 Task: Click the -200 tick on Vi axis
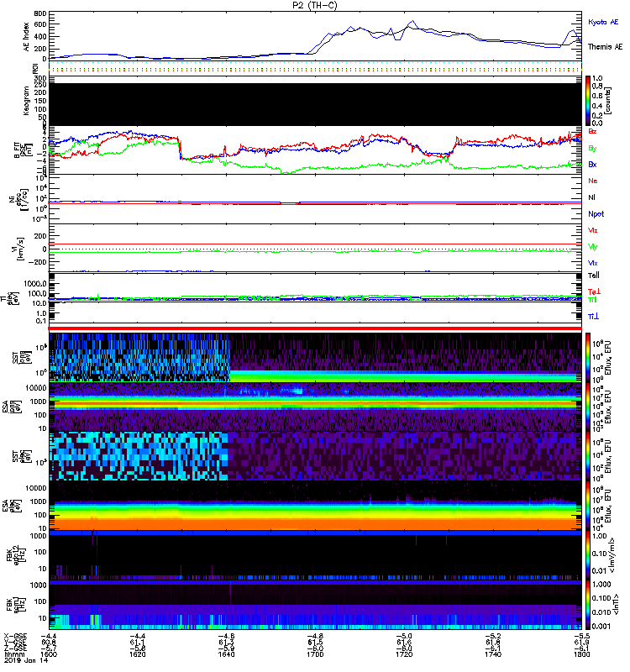point(36,262)
